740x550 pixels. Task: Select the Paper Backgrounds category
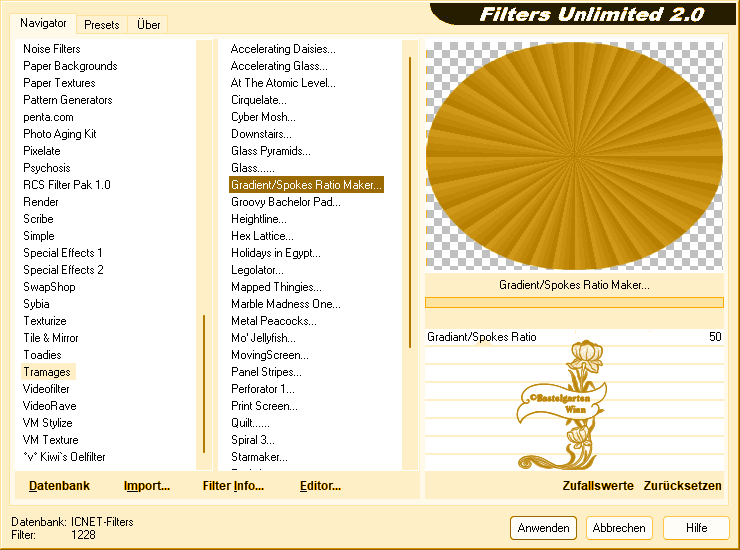70,66
